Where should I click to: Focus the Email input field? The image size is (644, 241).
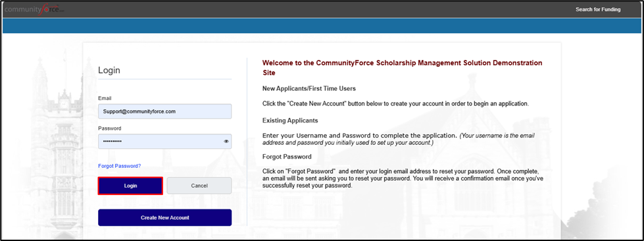click(x=164, y=111)
